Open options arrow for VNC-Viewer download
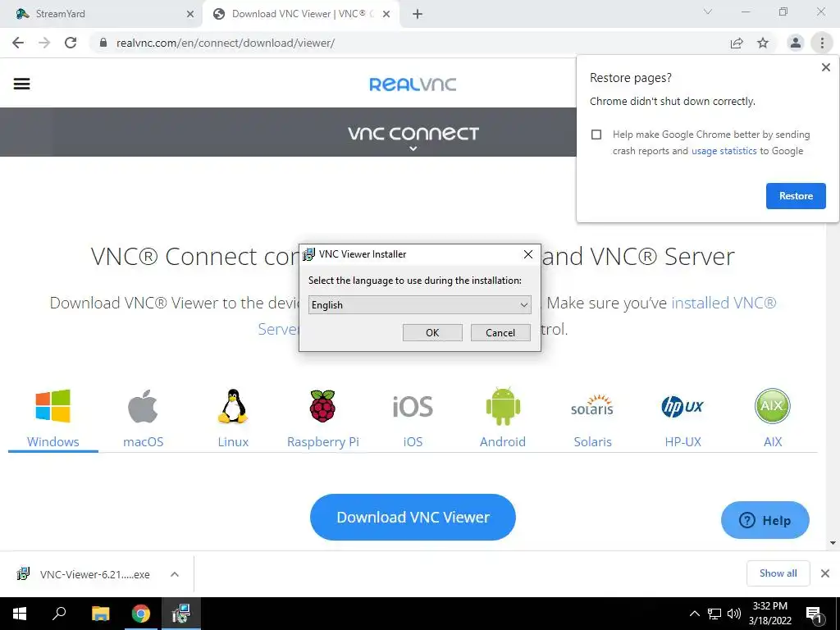This screenshot has width=840, height=630. click(x=175, y=574)
